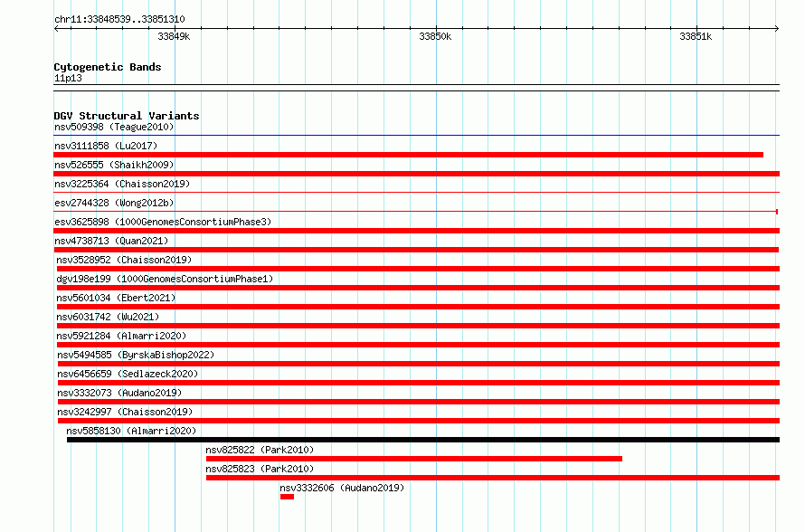Image resolution: width=805 pixels, height=532 pixels.
Task: Click the nsv3111858 (Lu2017) label
Action: 106,146
